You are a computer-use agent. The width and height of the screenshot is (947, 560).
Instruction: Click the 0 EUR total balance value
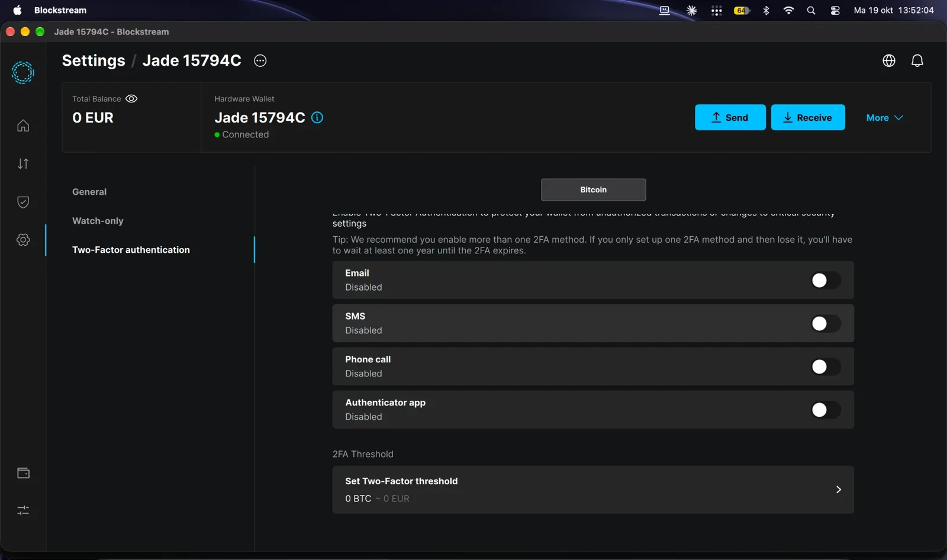pyautogui.click(x=93, y=118)
